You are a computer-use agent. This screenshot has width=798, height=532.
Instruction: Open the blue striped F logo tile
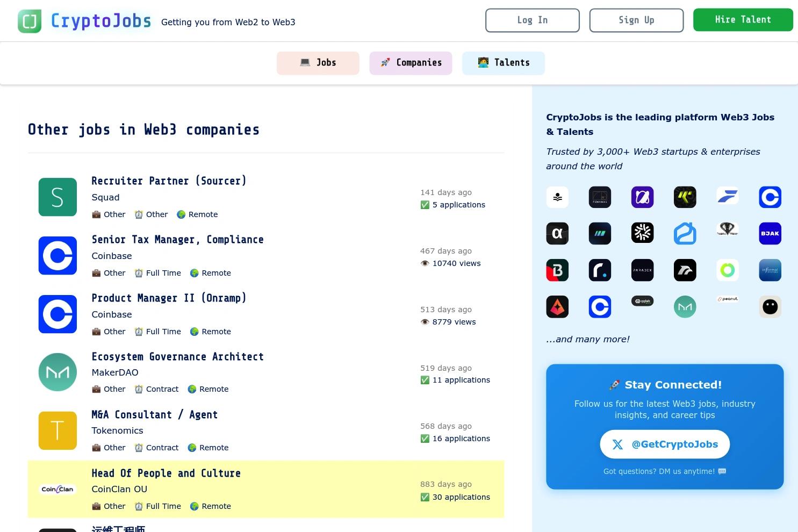coord(728,196)
